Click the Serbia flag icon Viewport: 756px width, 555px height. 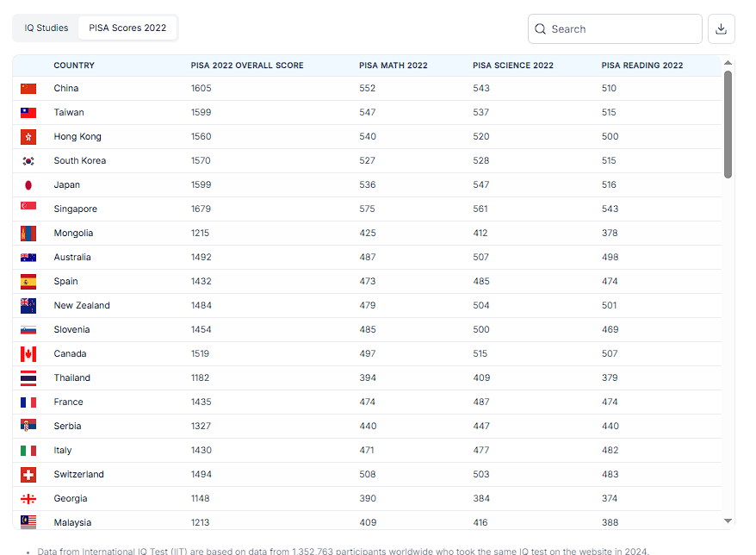point(28,425)
